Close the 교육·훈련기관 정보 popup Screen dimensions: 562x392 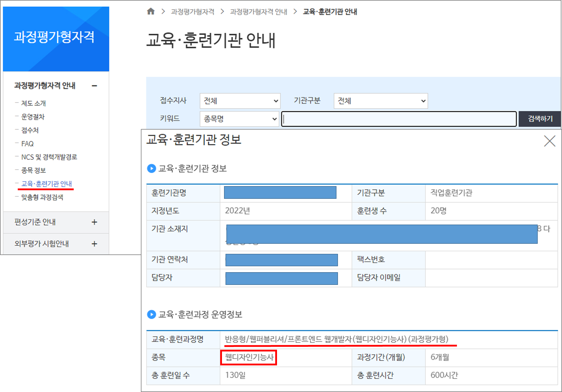[550, 141]
